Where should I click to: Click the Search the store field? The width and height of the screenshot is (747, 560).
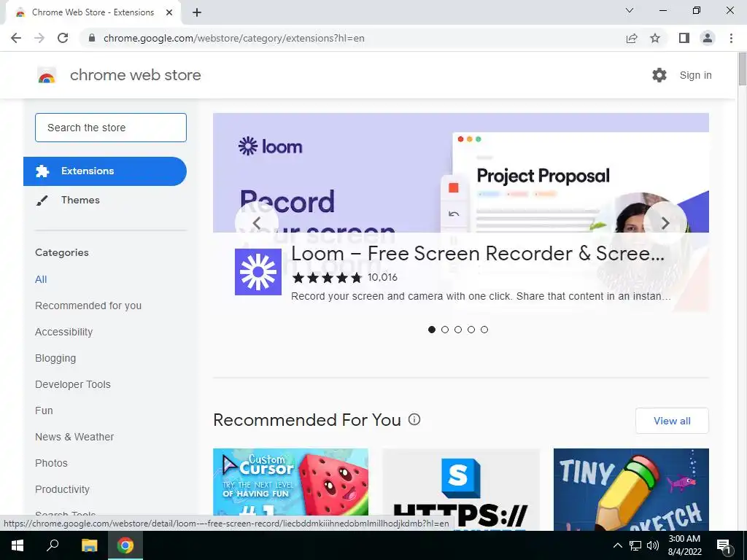tap(111, 128)
